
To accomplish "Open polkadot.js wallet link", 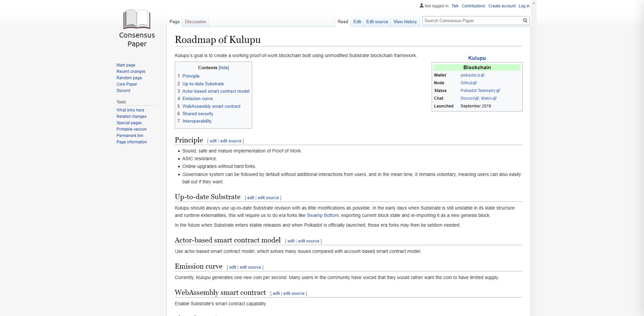I will pos(470,75).
